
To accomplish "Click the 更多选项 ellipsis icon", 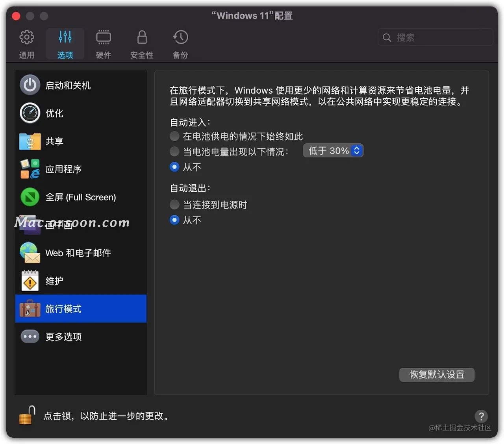I will click(x=30, y=337).
